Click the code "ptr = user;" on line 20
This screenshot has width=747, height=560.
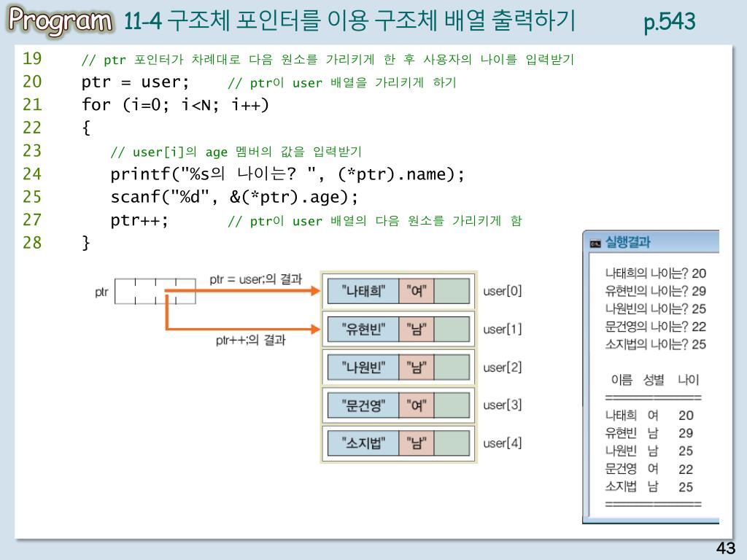135,82
